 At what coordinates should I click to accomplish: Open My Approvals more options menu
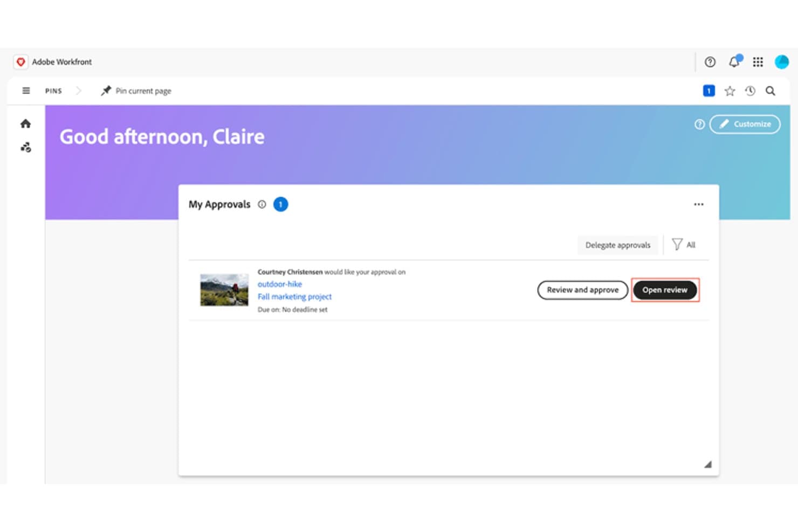tap(699, 204)
